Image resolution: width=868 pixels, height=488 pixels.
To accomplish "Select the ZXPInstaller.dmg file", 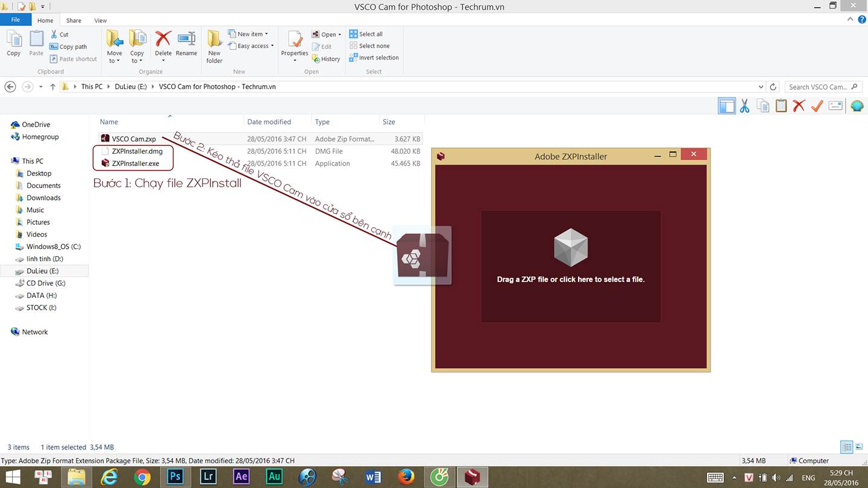I will 137,151.
